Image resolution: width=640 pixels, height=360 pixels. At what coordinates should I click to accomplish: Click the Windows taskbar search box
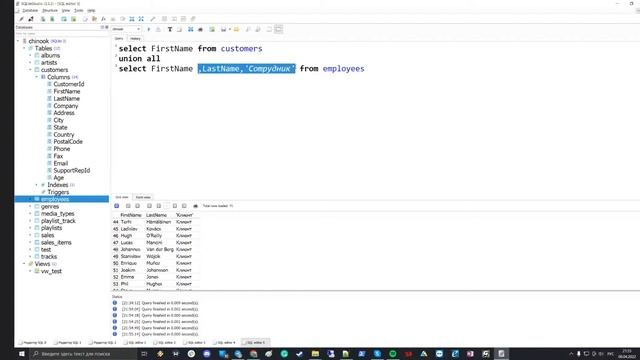pos(84,354)
